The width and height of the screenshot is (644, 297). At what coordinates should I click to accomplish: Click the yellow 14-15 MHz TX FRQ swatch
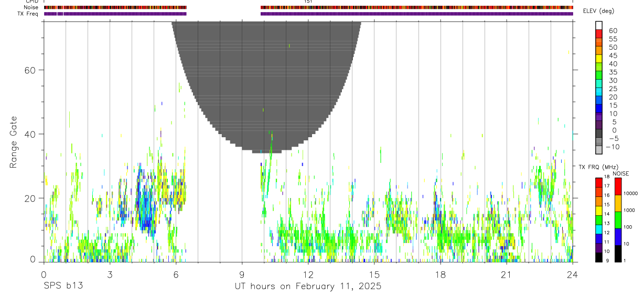pyautogui.click(x=599, y=211)
